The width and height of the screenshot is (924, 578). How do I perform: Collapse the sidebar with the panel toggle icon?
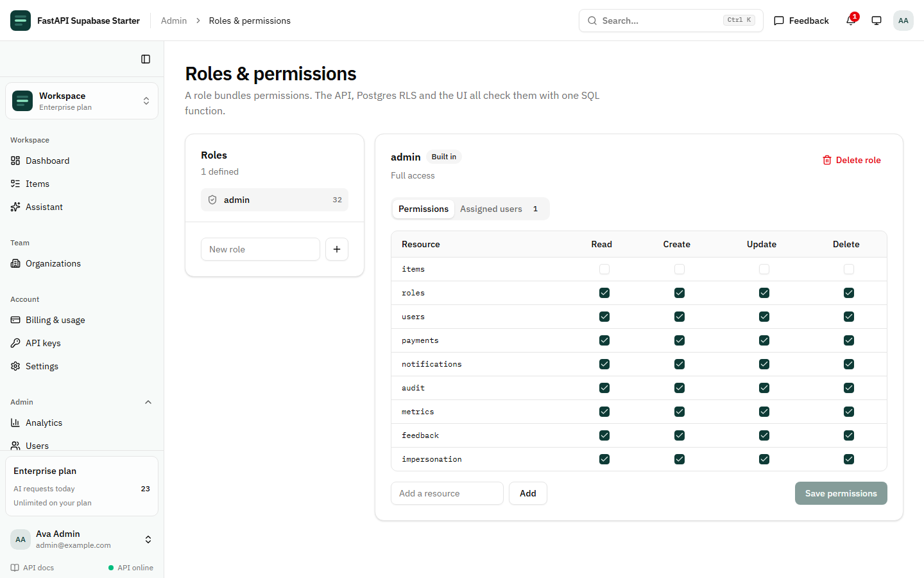[146, 59]
